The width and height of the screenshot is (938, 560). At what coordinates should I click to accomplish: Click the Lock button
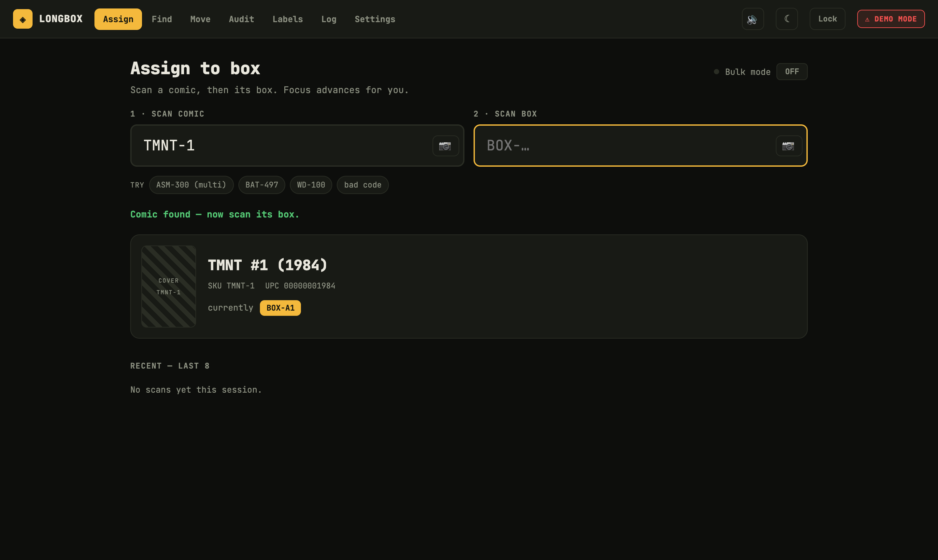pyautogui.click(x=827, y=19)
